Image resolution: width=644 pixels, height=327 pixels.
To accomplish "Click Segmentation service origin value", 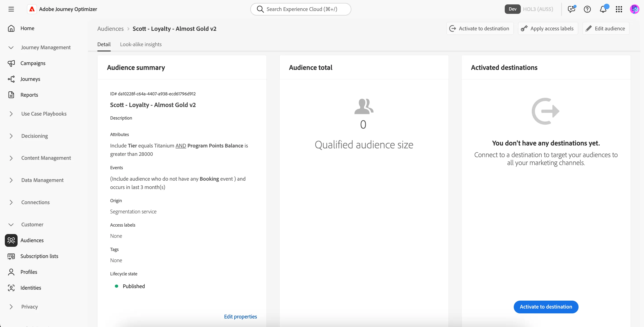I will pyautogui.click(x=133, y=212).
